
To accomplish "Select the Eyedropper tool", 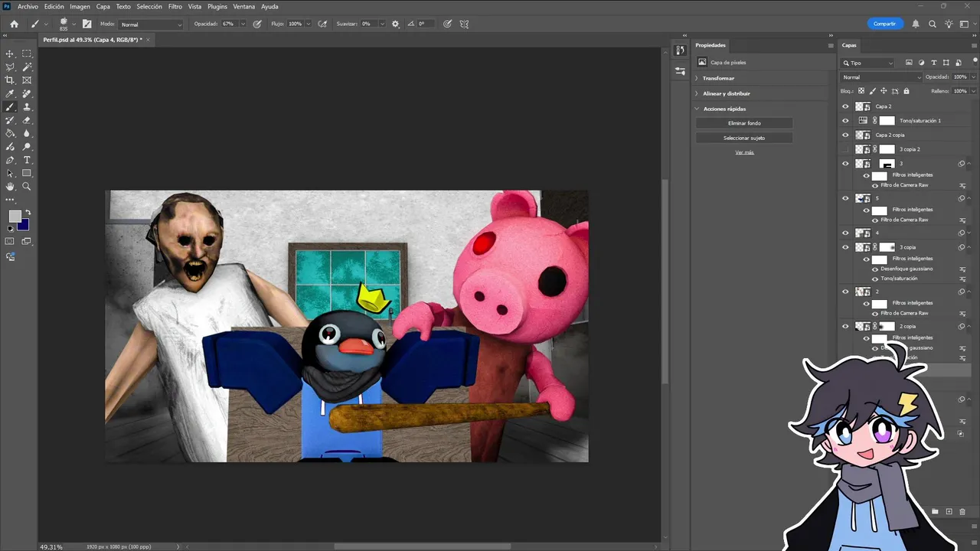I will (10, 93).
